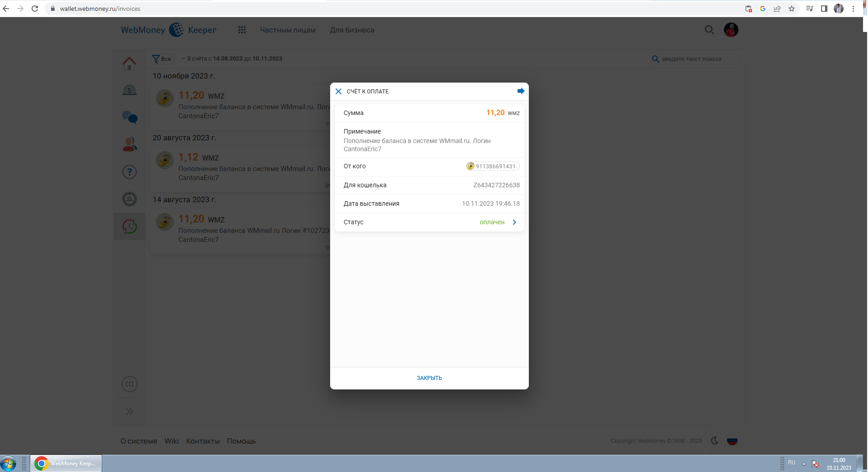The width and height of the screenshot is (868, 472).
Task: Change language via Russian flag icon
Action: pyautogui.click(x=732, y=441)
